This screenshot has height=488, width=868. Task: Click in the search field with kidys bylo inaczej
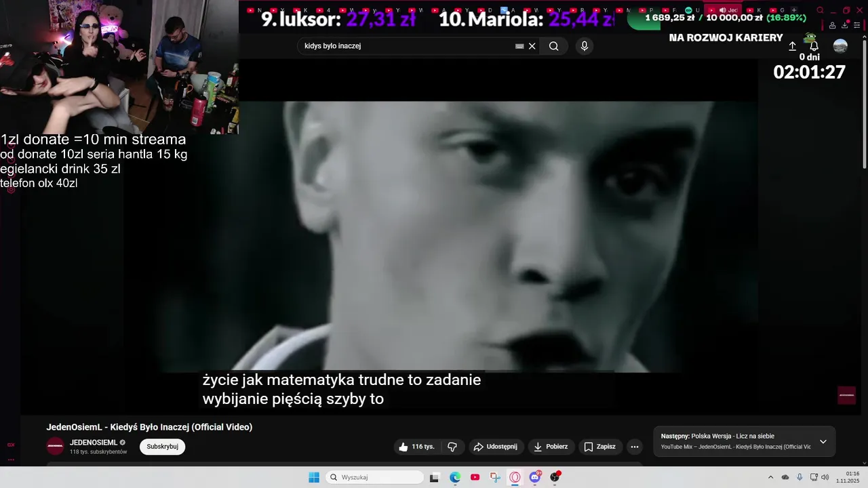(407, 46)
